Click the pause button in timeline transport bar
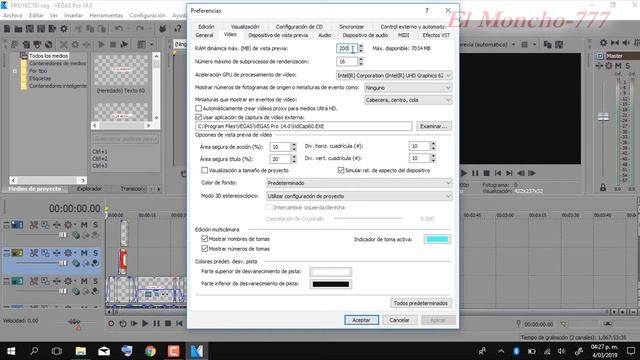Viewport: 640px width, 360px height. pyautogui.click(x=156, y=324)
